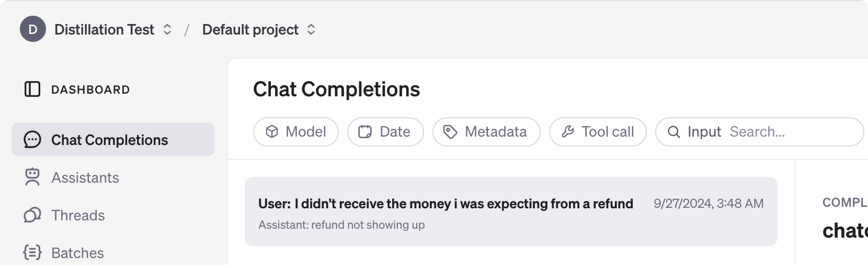Filter completions by Tool call

click(x=598, y=132)
